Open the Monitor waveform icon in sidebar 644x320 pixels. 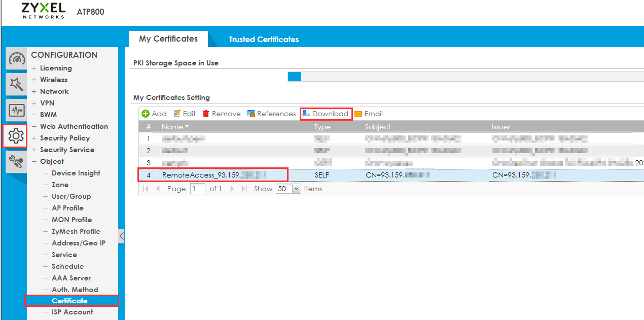coord(17,110)
